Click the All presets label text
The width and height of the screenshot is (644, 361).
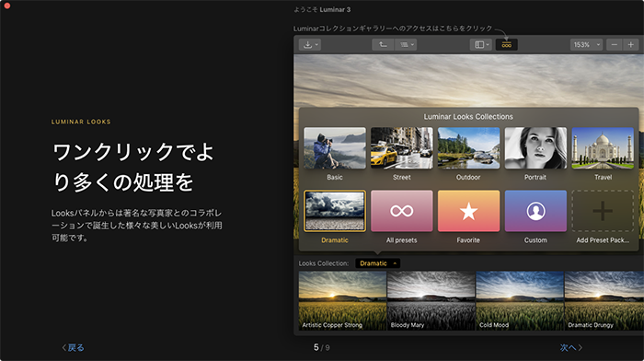(402, 240)
